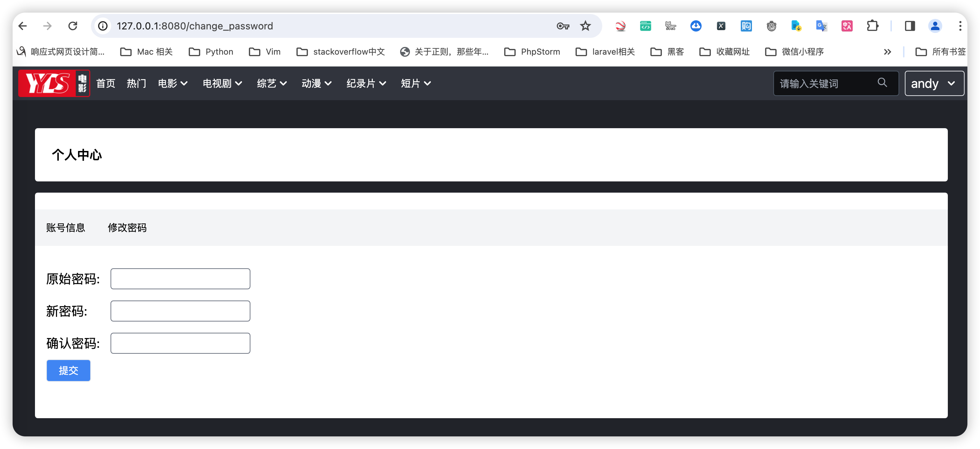Click the 提交 submit button
Viewport: 980px width, 449px height.
pyautogui.click(x=68, y=370)
